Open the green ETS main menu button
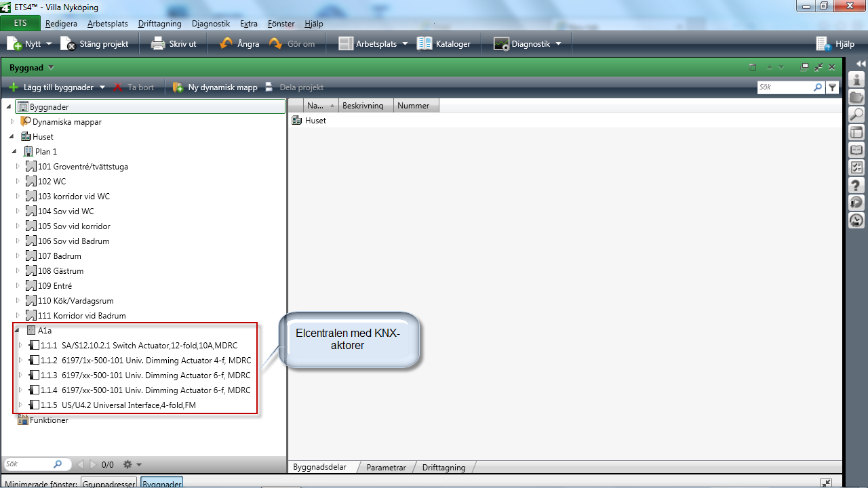The image size is (868, 488). (x=20, y=24)
